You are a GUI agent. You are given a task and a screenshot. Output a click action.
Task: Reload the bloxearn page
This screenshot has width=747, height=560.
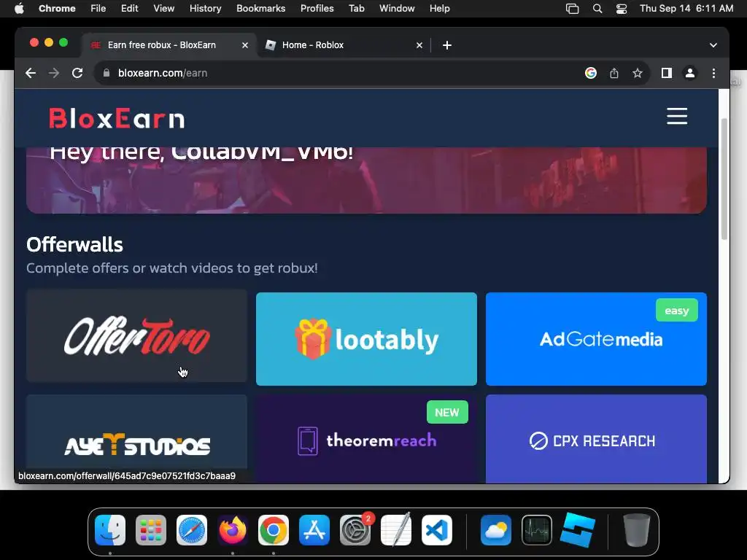click(77, 73)
